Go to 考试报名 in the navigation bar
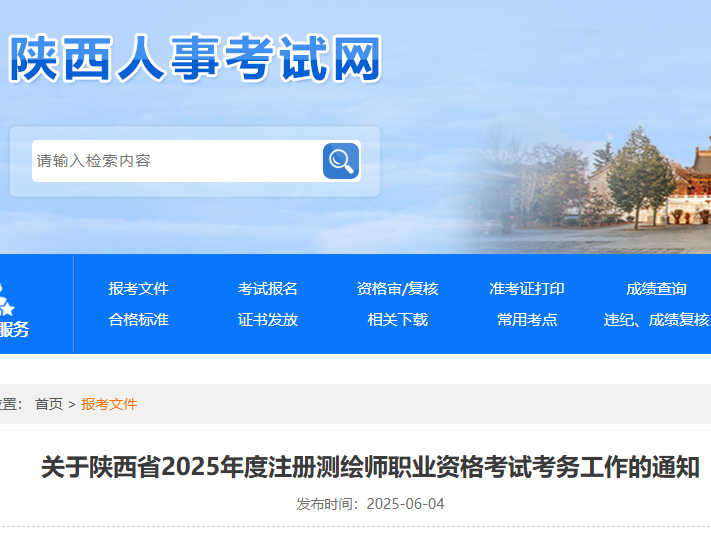 (x=267, y=289)
